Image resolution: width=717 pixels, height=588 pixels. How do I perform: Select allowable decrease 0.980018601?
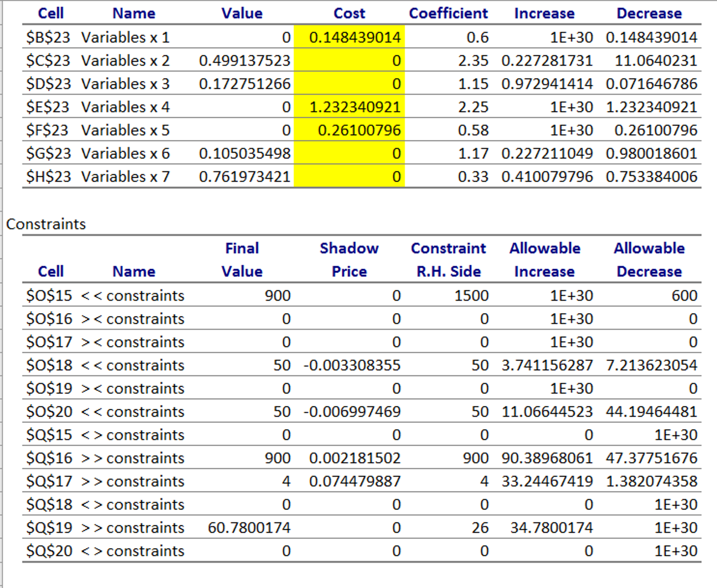click(x=651, y=154)
